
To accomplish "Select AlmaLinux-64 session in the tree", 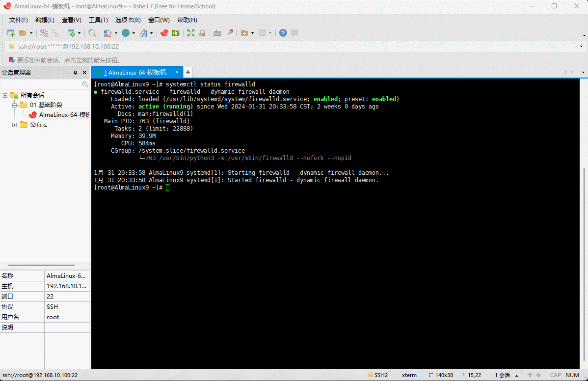I will click(64, 115).
